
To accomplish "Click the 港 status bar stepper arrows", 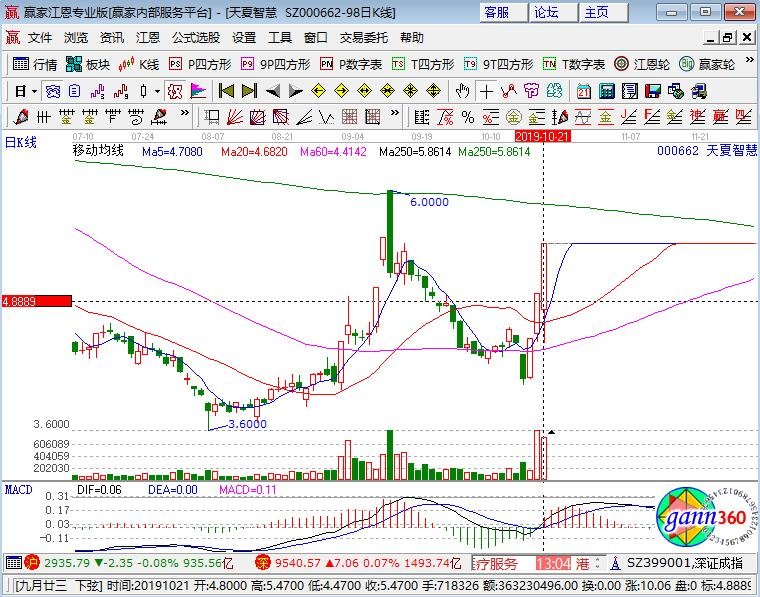I will point(598,563).
